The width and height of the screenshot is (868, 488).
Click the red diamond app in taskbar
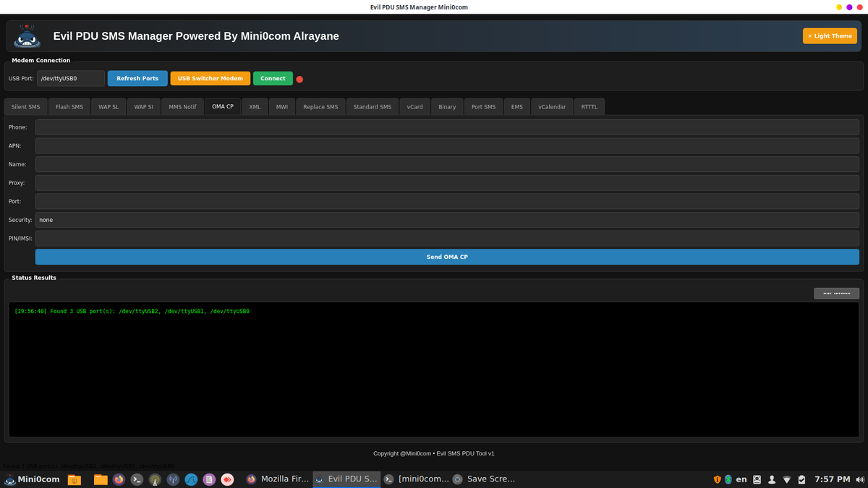point(227,479)
